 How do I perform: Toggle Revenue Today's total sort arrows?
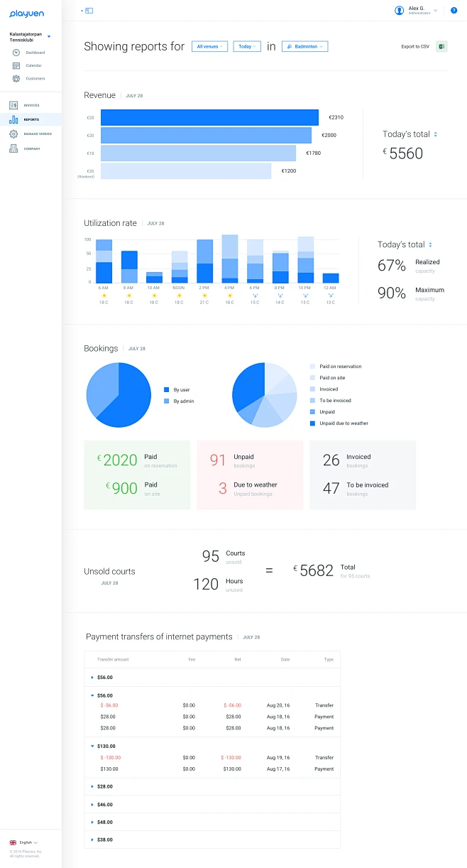(436, 134)
